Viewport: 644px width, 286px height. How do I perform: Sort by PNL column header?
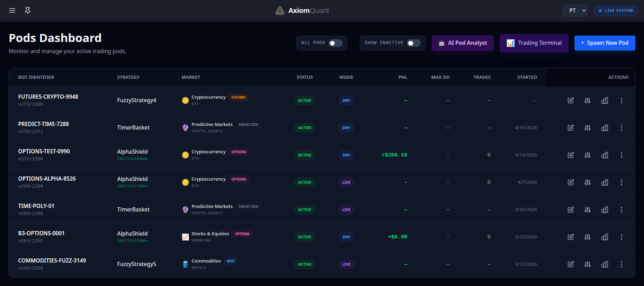(x=403, y=77)
